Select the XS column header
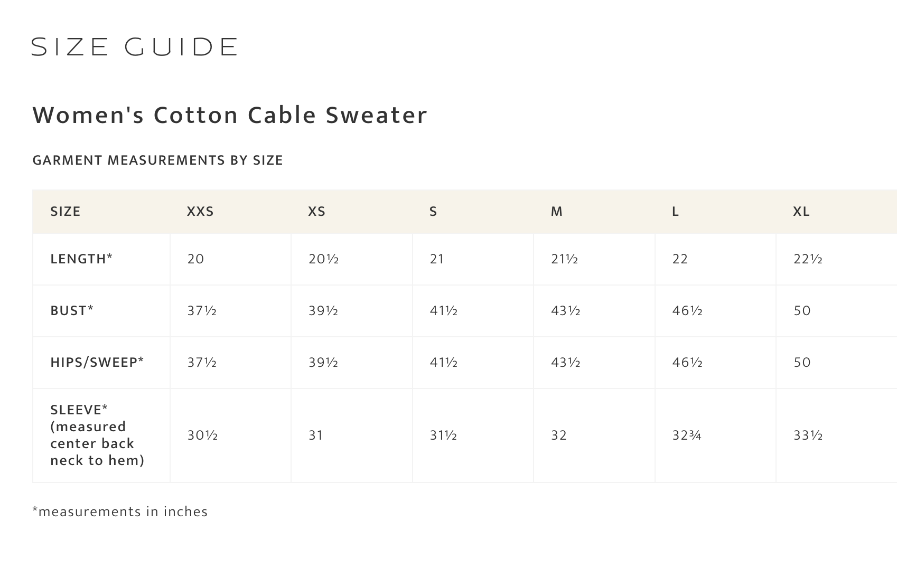This screenshot has height=588, width=897. click(316, 212)
